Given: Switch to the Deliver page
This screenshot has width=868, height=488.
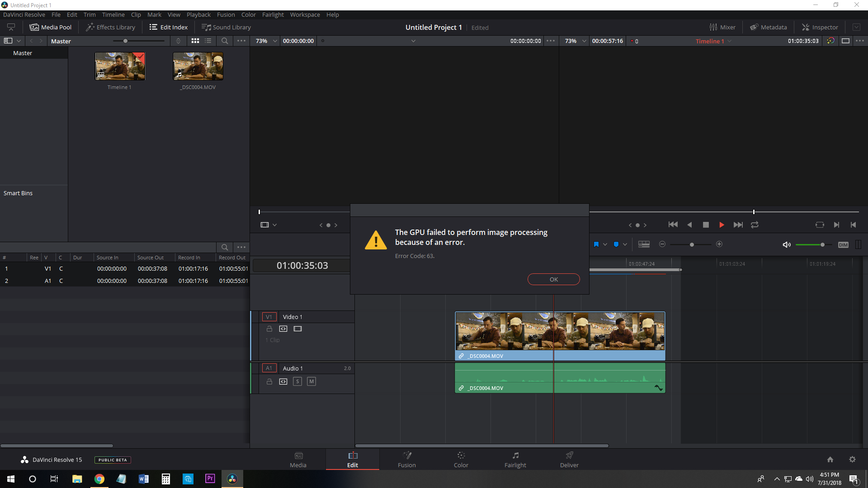Looking at the screenshot, I should (569, 460).
